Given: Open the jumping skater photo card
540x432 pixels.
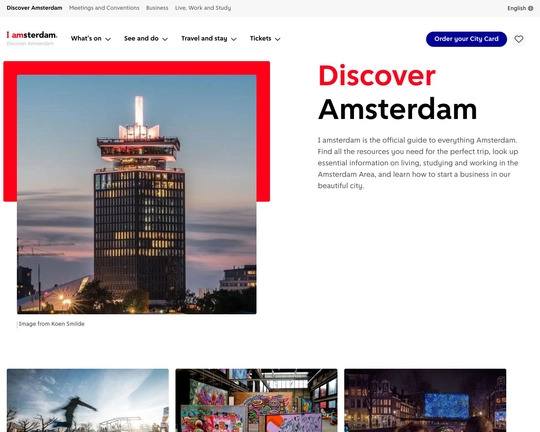Looking at the screenshot, I should [x=88, y=400].
